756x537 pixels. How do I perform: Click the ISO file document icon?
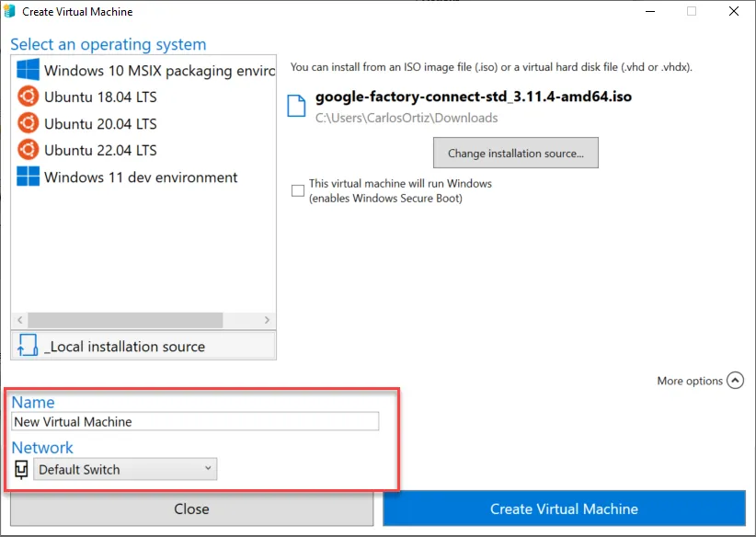coord(296,106)
